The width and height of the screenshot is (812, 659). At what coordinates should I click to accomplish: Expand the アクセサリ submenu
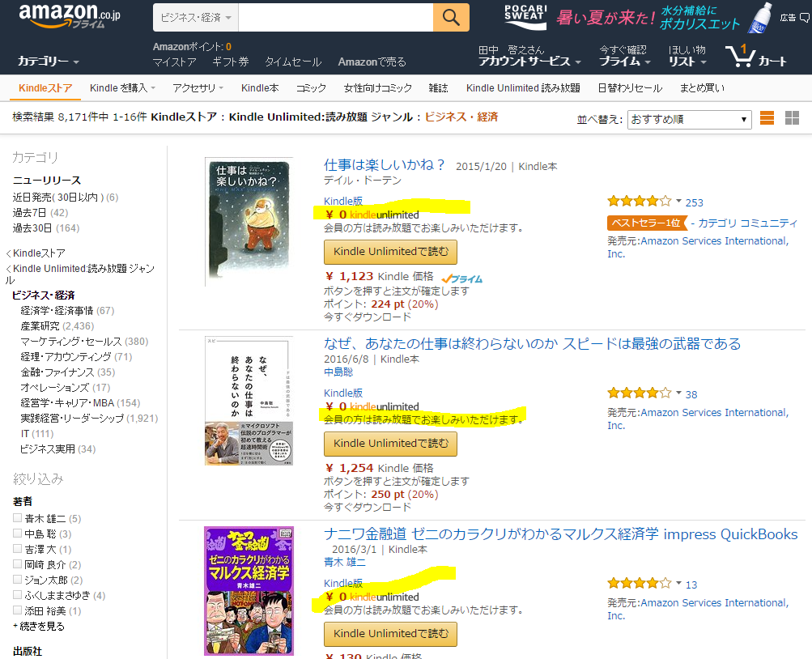(x=198, y=88)
